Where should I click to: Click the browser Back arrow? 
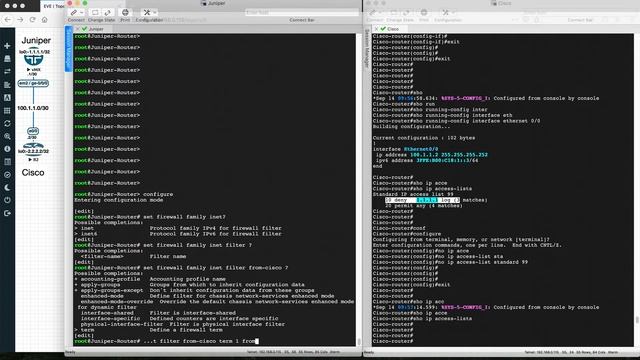tap(8, 19)
